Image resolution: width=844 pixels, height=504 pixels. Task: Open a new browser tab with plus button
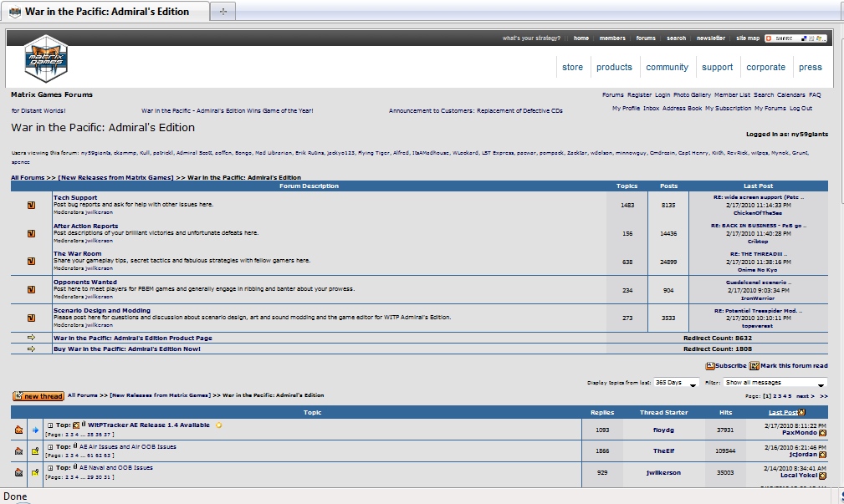tap(223, 12)
